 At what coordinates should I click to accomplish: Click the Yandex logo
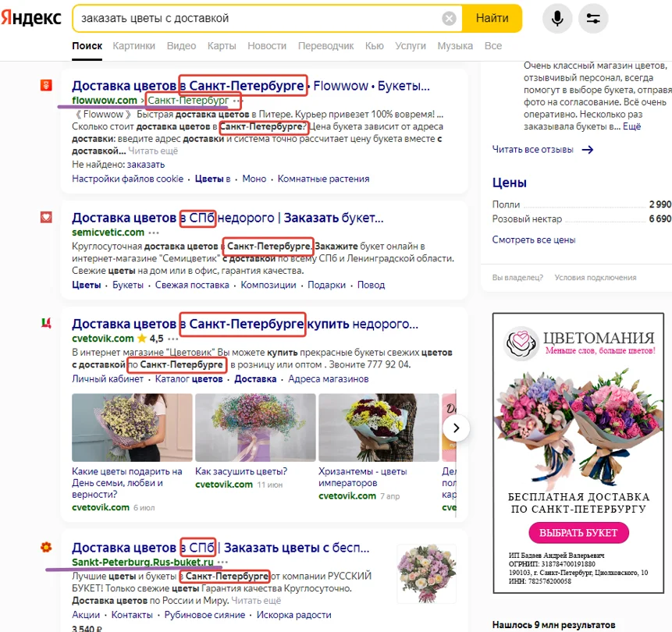coord(31,18)
